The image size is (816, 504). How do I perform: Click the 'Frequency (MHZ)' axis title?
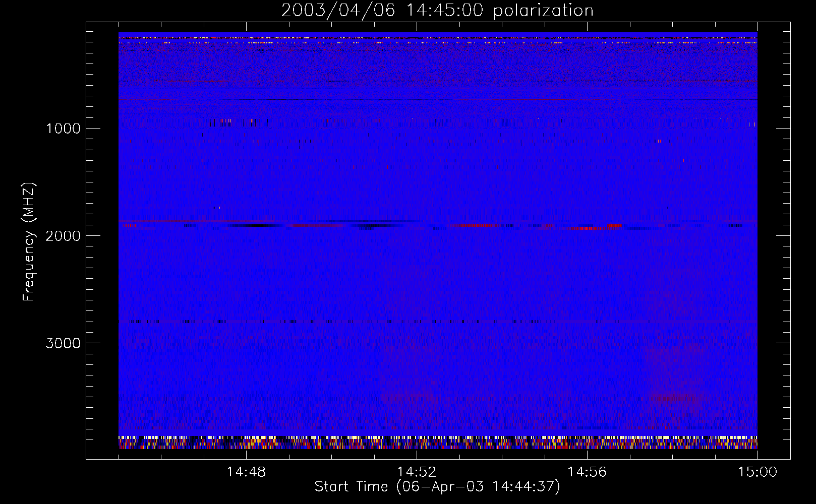(29, 242)
